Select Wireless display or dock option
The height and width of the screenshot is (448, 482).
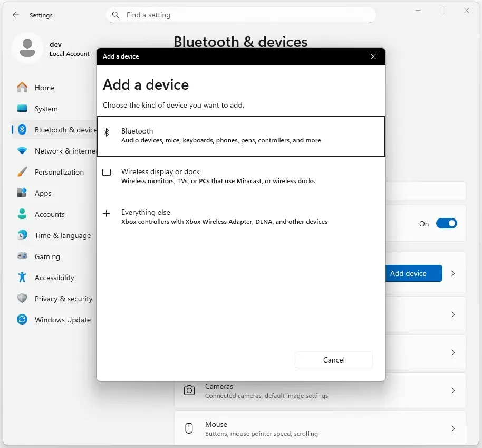click(240, 176)
